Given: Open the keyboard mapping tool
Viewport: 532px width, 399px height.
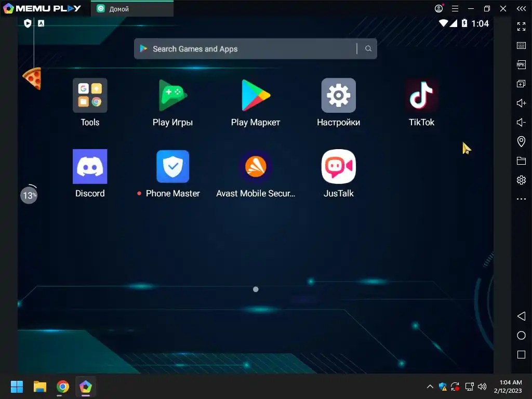Looking at the screenshot, I should tap(521, 46).
